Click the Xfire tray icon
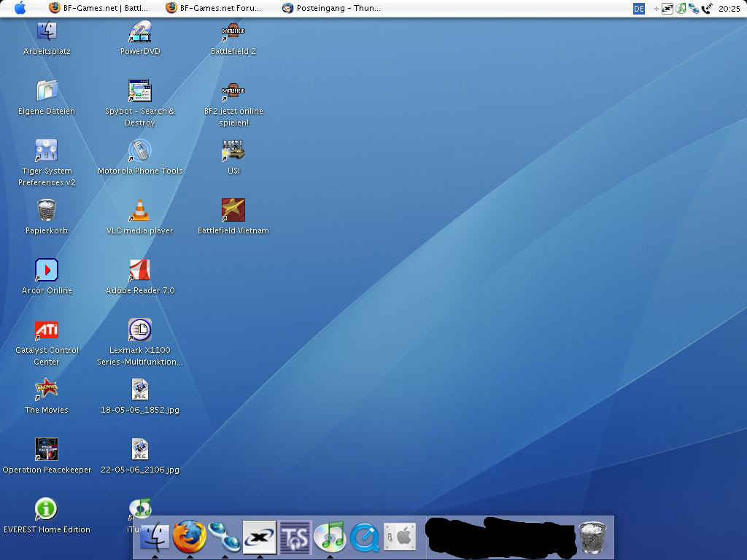The height and width of the screenshot is (560, 747). [668, 9]
